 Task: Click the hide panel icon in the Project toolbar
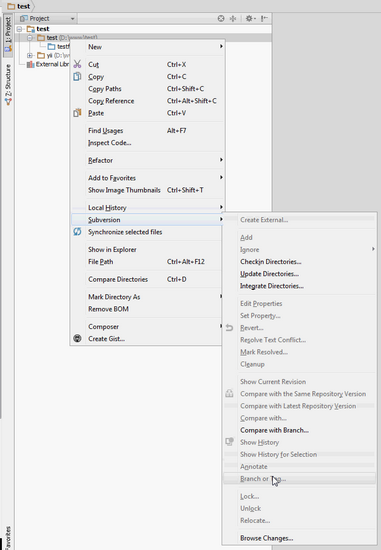point(264,19)
